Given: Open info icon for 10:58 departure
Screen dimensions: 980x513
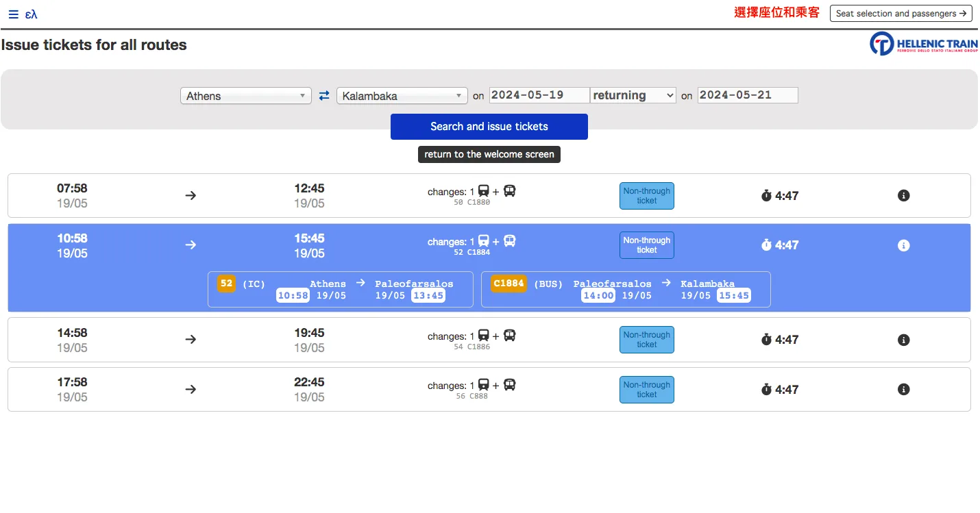Looking at the screenshot, I should click(x=903, y=245).
